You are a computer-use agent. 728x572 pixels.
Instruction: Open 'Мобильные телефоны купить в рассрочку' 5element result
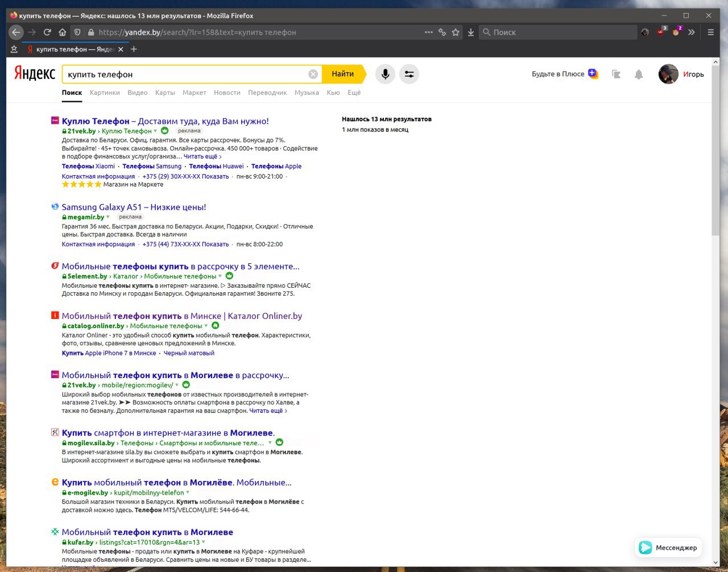[180, 266]
